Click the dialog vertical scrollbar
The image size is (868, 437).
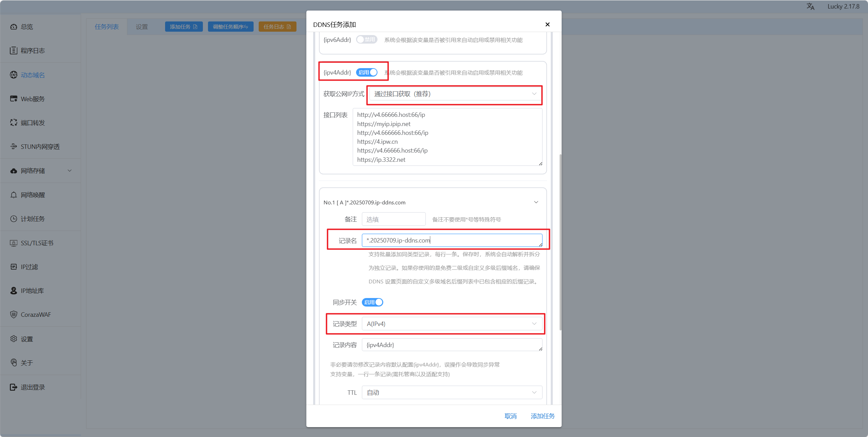tap(560, 242)
